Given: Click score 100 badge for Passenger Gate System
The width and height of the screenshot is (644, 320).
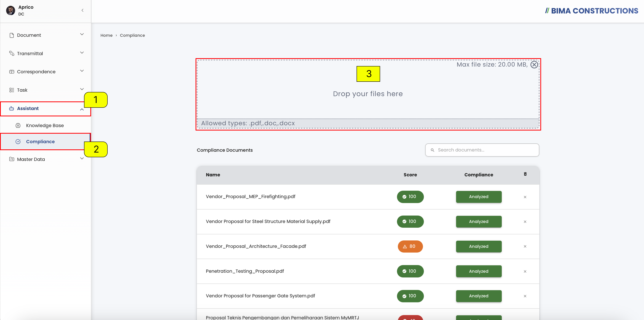Looking at the screenshot, I should (410, 296).
